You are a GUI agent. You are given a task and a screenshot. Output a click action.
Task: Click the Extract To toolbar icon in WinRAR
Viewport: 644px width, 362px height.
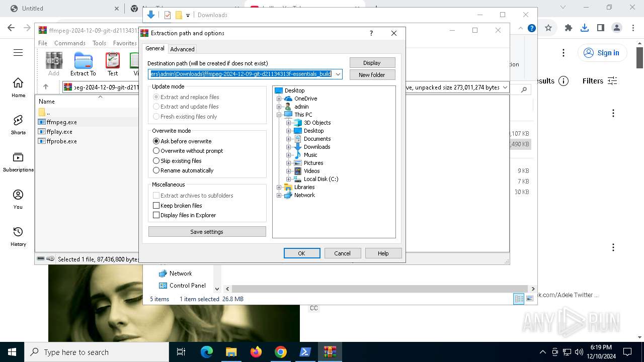point(83,64)
